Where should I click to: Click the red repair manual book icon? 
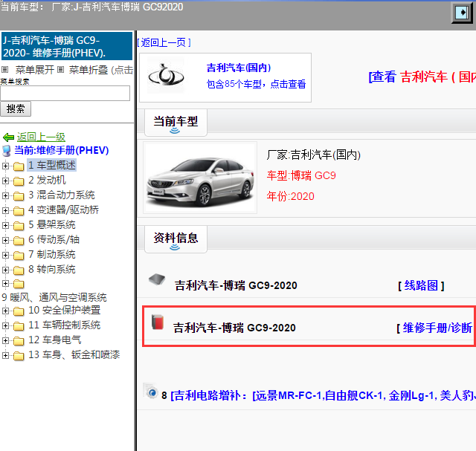pyautogui.click(x=158, y=322)
